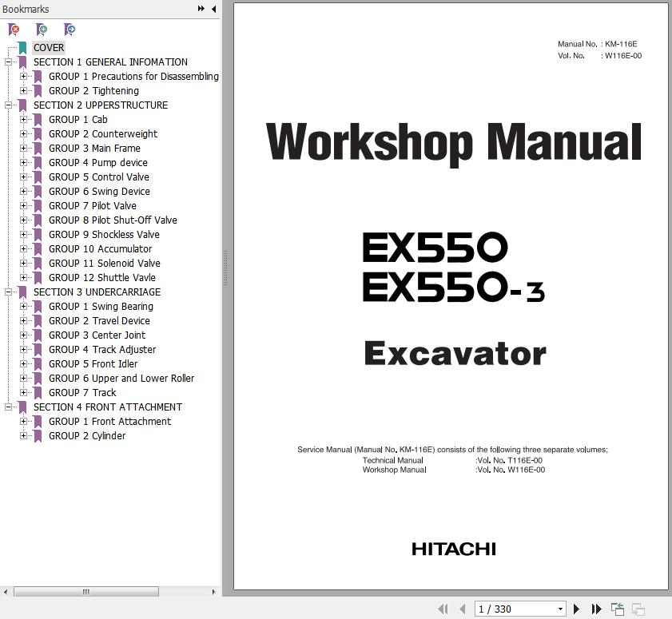Open the GROUP 2 Counterweight bookmark
The image size is (672, 619).
coord(103,133)
